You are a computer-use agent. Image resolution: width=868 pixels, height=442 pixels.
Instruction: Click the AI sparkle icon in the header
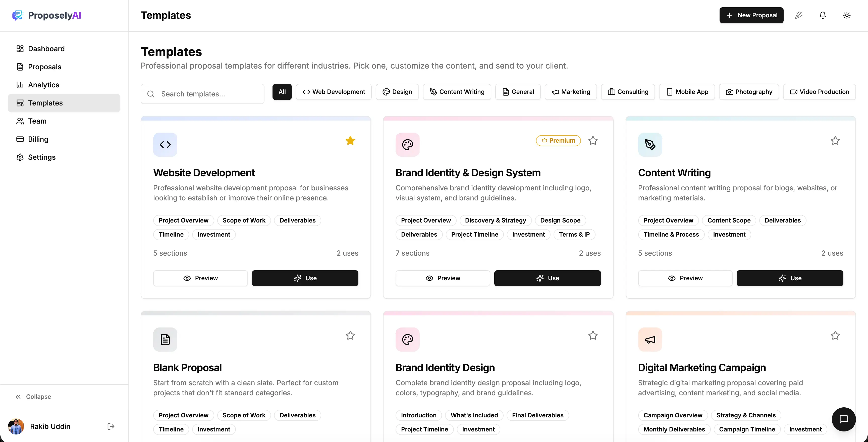pyautogui.click(x=799, y=15)
